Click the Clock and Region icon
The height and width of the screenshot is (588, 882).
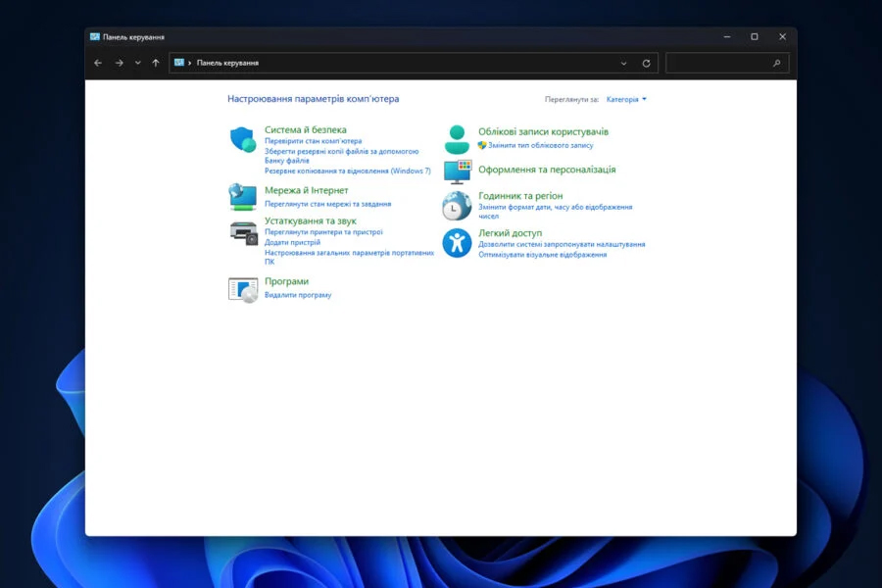(457, 206)
